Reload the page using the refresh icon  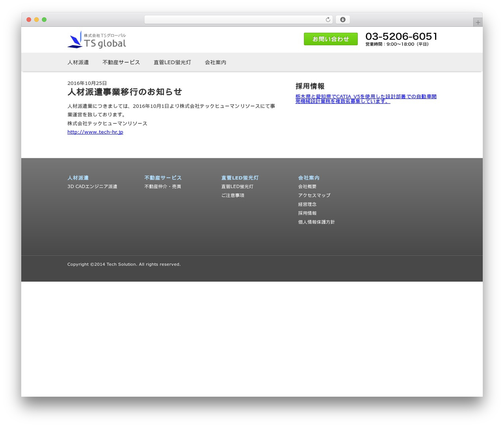pos(328,20)
